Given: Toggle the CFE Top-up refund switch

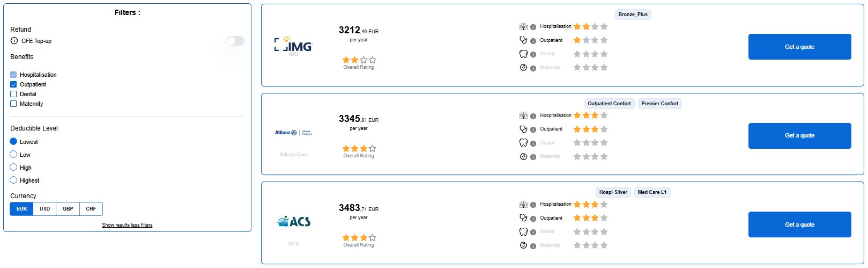Looking at the screenshot, I should 235,41.
